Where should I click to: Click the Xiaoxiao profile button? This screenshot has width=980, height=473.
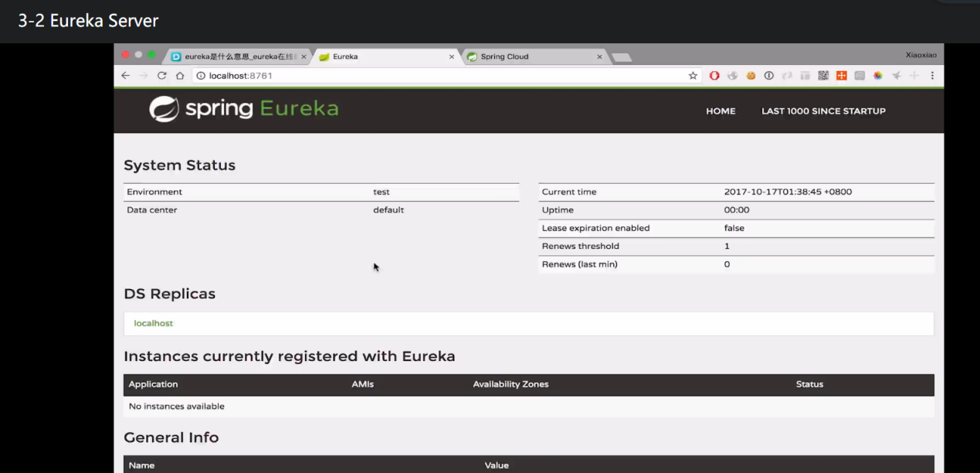(921, 56)
